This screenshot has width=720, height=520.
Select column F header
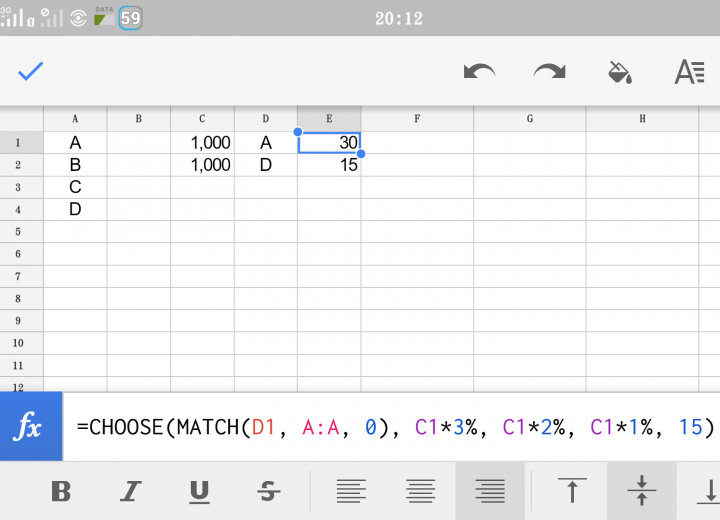[x=417, y=119]
